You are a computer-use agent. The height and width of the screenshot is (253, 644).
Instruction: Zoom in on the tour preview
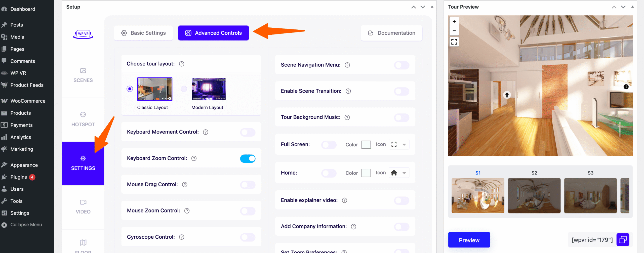tap(454, 22)
